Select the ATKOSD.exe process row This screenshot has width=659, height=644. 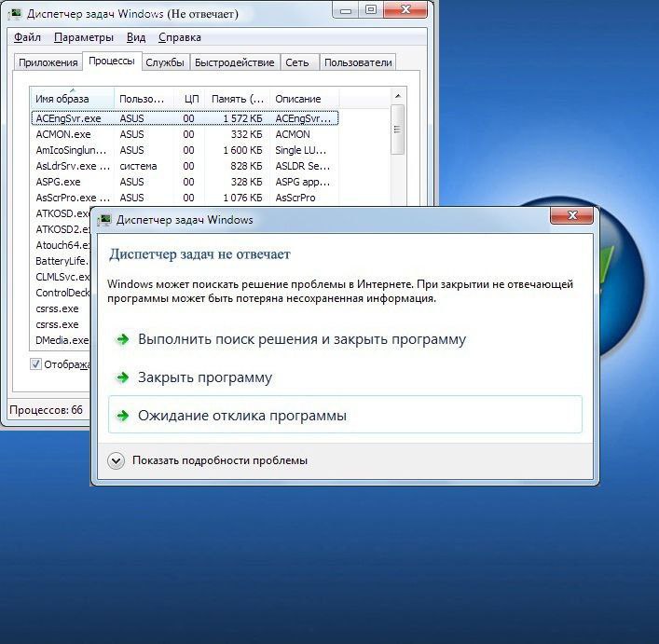[x=61, y=213]
